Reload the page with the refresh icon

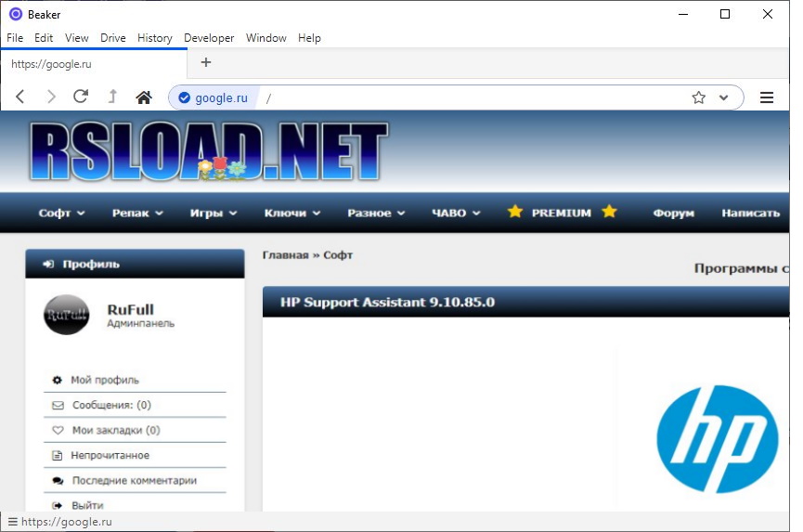coord(81,97)
